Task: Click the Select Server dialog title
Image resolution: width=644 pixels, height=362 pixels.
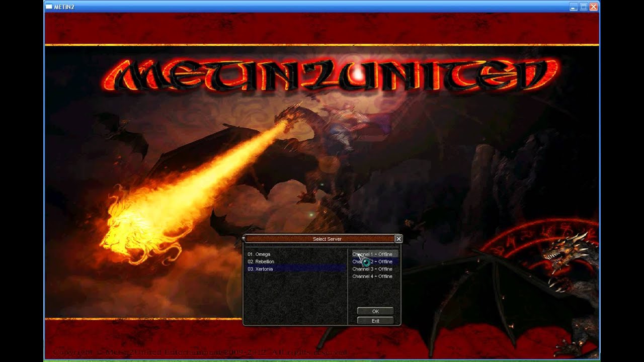Action: coord(327,239)
